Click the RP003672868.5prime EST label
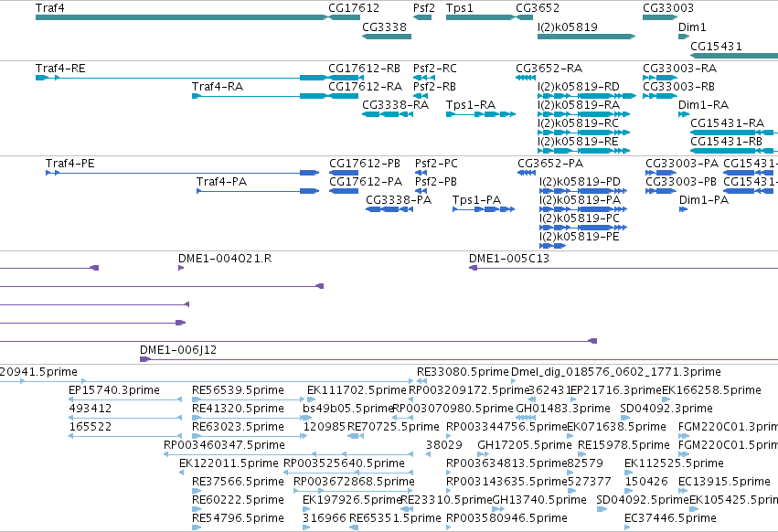The width and height of the screenshot is (778, 532). coord(354,482)
